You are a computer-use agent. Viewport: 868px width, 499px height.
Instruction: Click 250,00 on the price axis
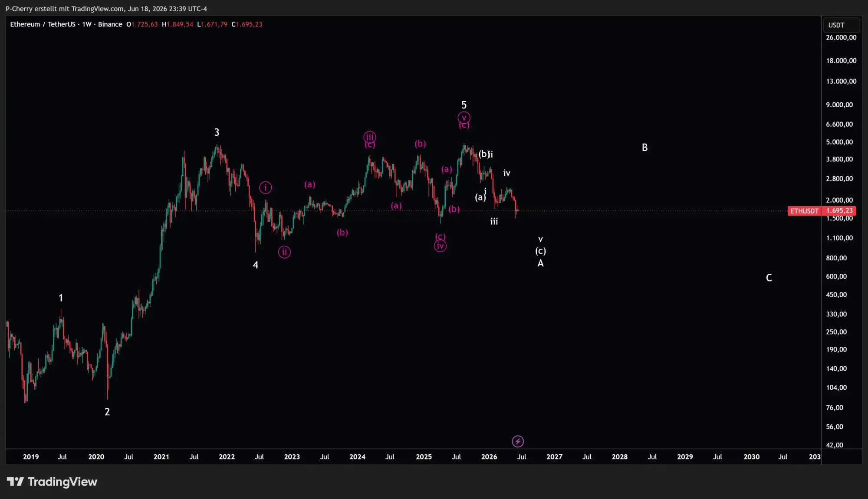(836, 332)
